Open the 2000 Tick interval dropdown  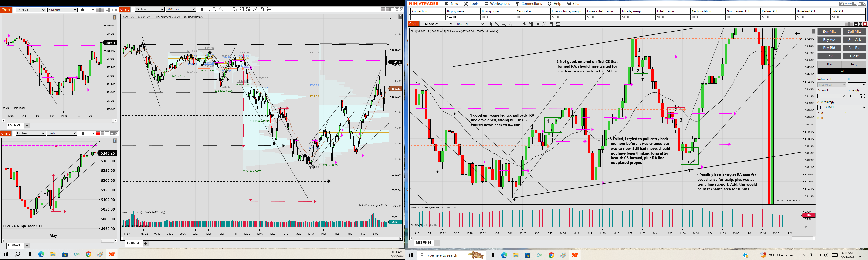point(181,9)
